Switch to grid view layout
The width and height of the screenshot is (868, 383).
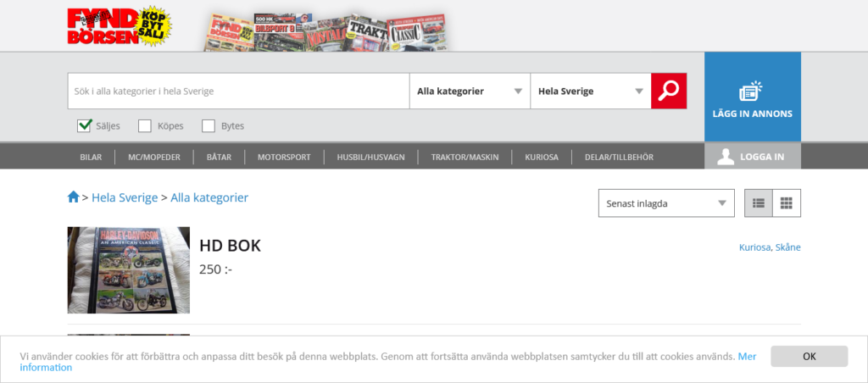point(787,203)
